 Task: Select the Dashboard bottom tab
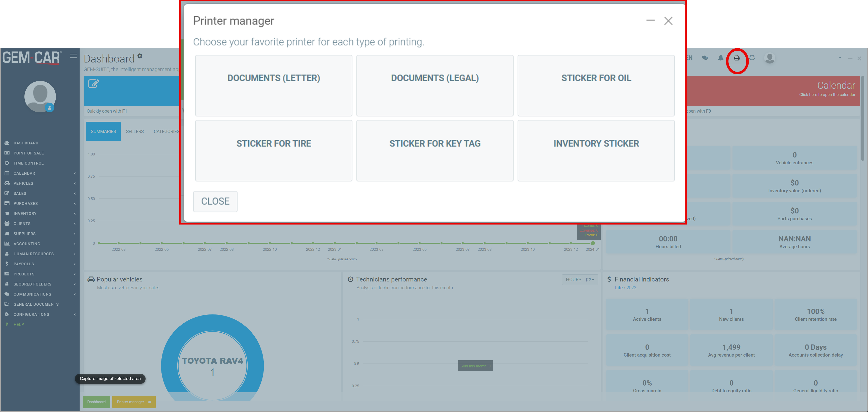(x=96, y=402)
